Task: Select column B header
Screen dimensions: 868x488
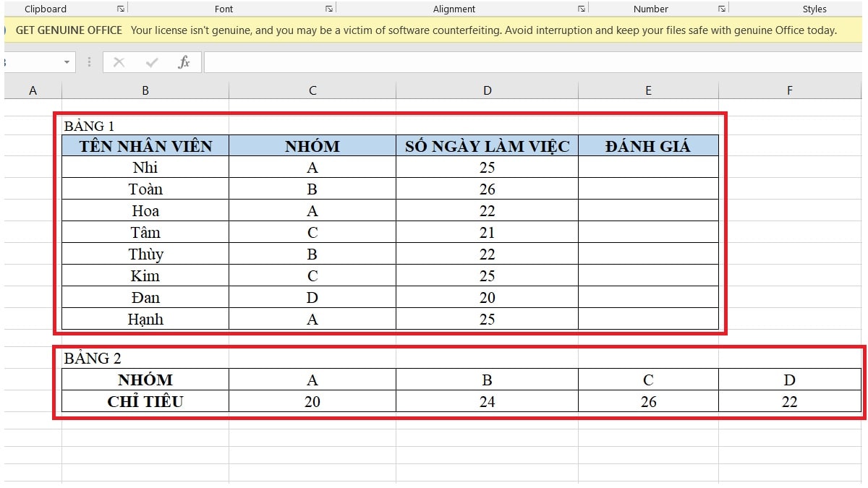Action: 145,90
